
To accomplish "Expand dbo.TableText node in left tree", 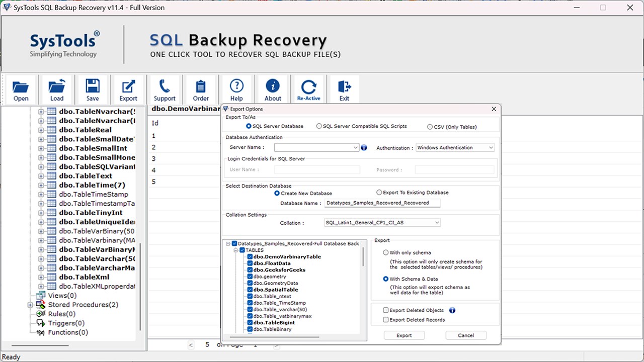I will point(41,176).
